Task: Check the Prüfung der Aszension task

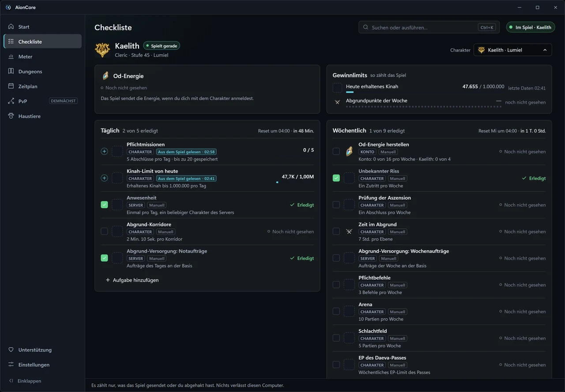Action: (336, 205)
